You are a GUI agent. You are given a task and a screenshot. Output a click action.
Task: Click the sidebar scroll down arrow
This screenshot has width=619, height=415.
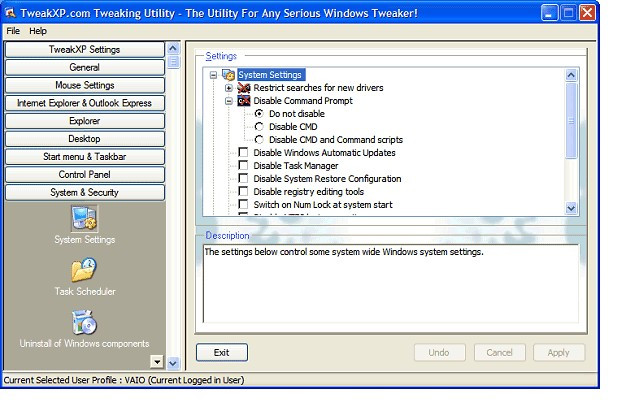tap(173, 363)
